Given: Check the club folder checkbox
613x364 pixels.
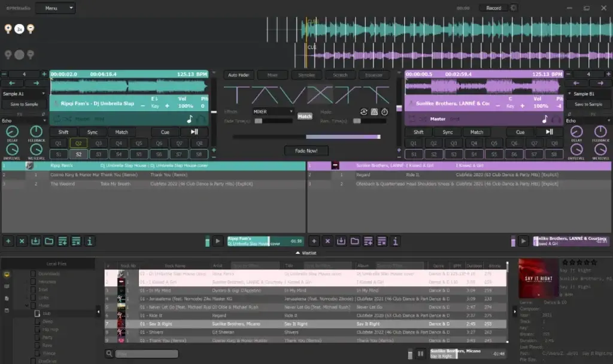Looking at the screenshot, I should tap(37, 314).
